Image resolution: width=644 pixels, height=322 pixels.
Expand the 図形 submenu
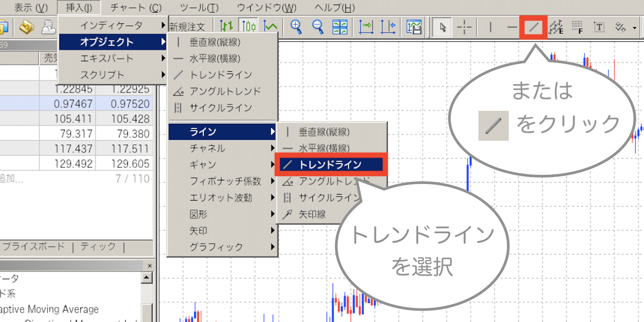pyautogui.click(x=223, y=214)
